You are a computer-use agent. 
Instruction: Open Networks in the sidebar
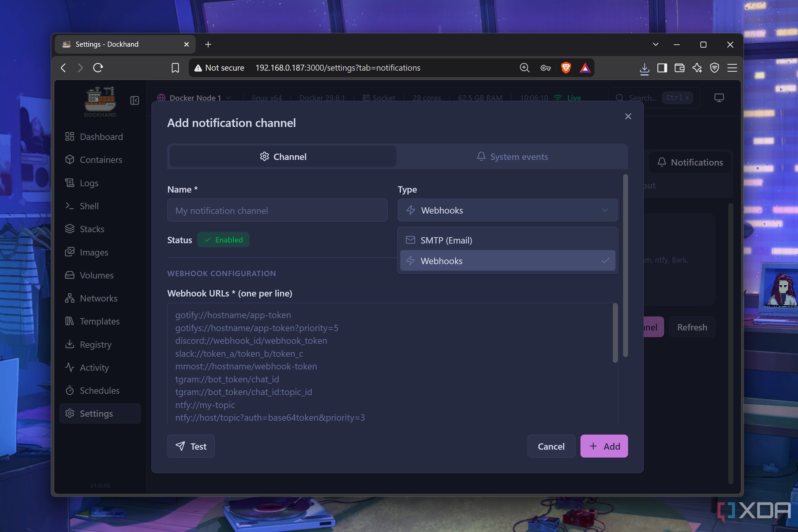pyautogui.click(x=100, y=298)
